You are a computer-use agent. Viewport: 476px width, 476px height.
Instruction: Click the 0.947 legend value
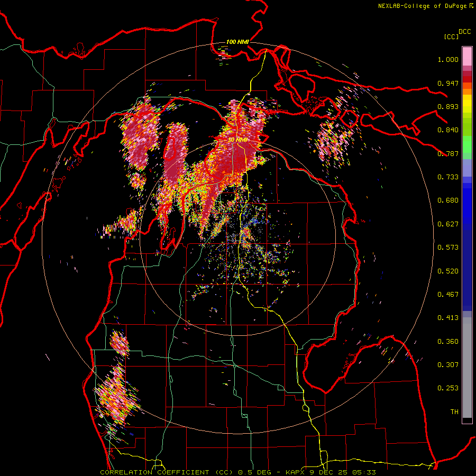click(x=448, y=83)
